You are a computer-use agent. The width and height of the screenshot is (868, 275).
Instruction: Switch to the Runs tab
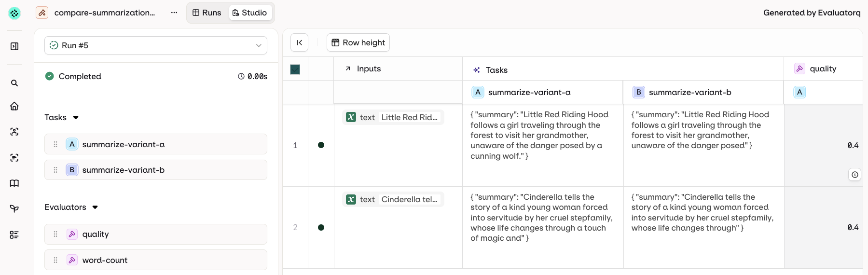207,13
